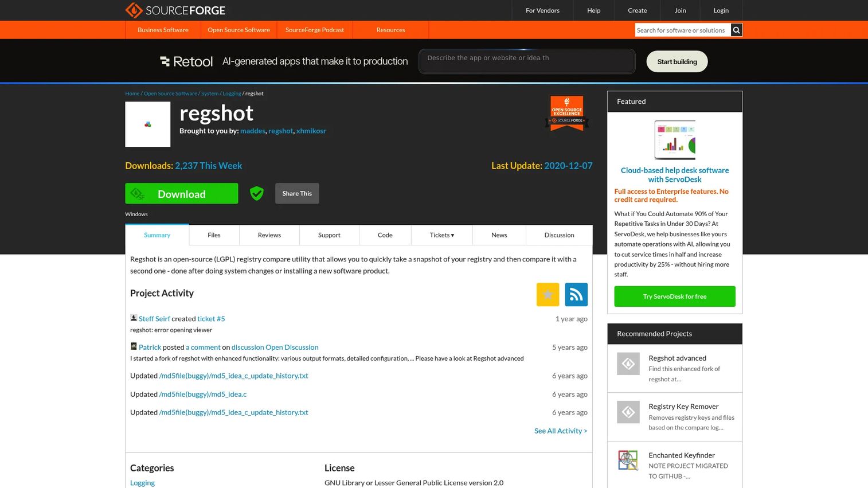Click the Enchanted Keyfinder project icon
Image resolution: width=868 pixels, height=488 pixels.
click(628, 460)
